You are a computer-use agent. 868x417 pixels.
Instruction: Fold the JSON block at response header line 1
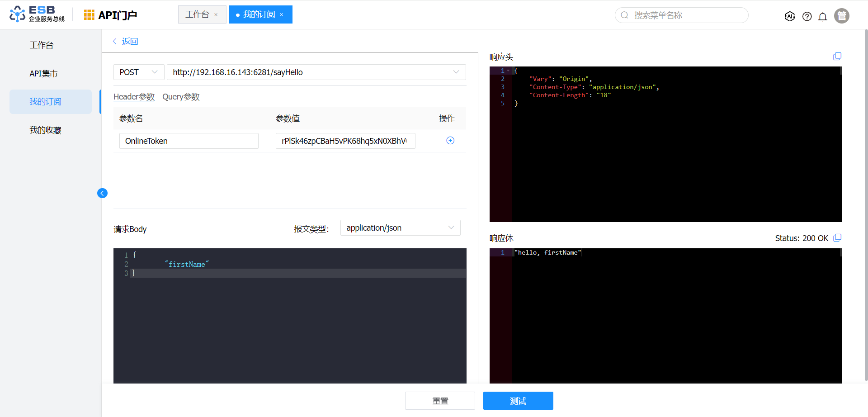[508, 71]
